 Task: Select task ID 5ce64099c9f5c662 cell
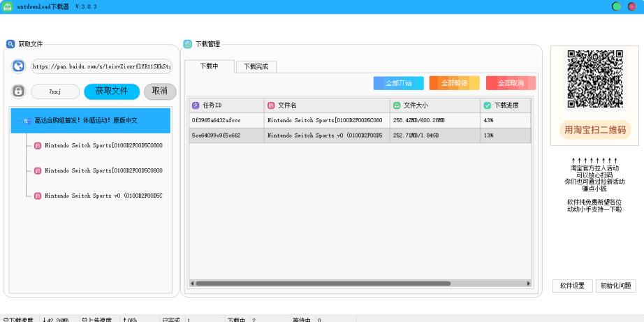click(227, 136)
